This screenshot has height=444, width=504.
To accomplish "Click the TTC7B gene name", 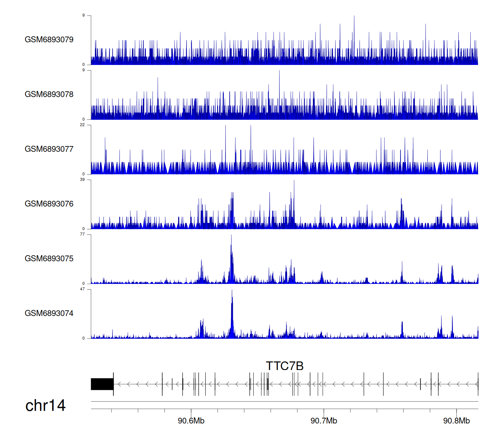I will point(285,366).
